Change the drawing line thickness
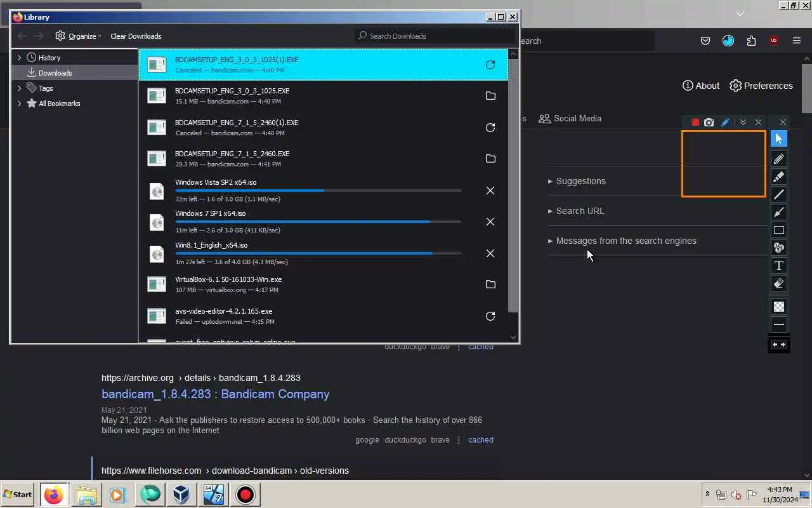The width and height of the screenshot is (812, 508). tap(779, 324)
